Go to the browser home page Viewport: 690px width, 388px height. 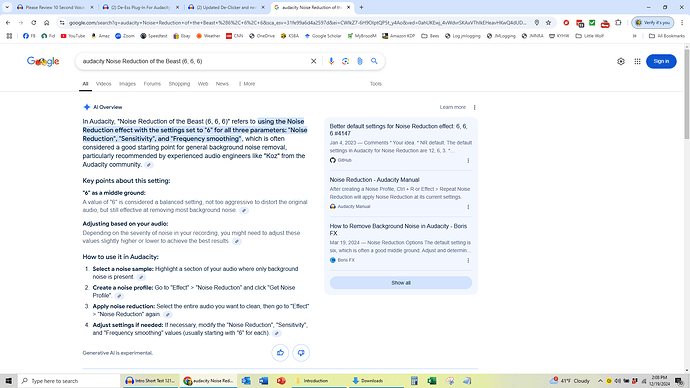(47, 22)
